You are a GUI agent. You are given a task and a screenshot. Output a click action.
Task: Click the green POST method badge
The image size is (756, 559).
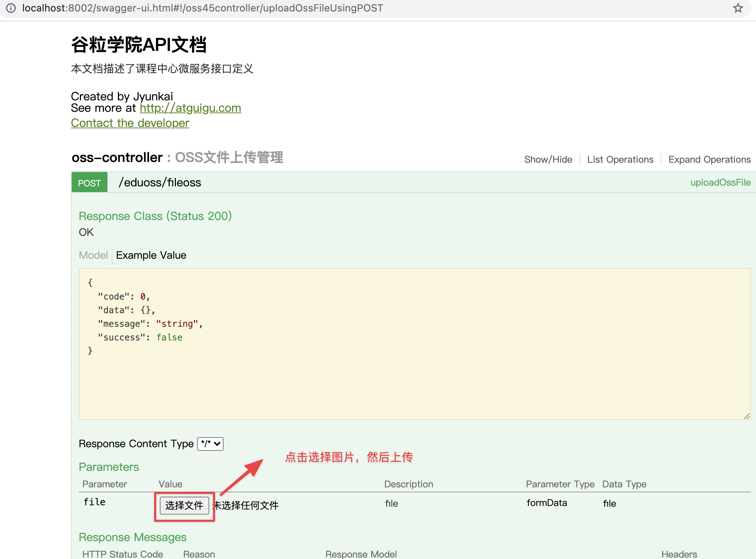point(89,183)
